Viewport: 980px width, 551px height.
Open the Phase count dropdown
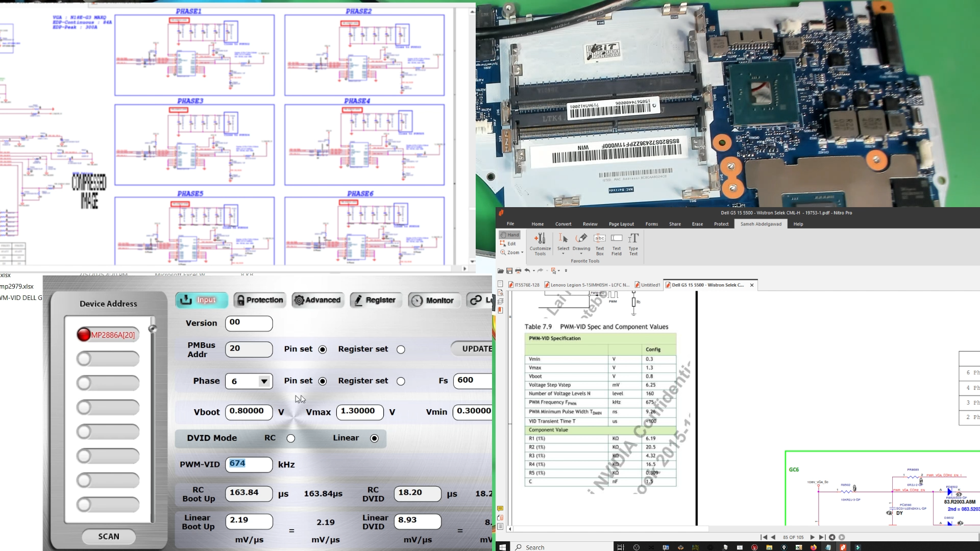264,381
